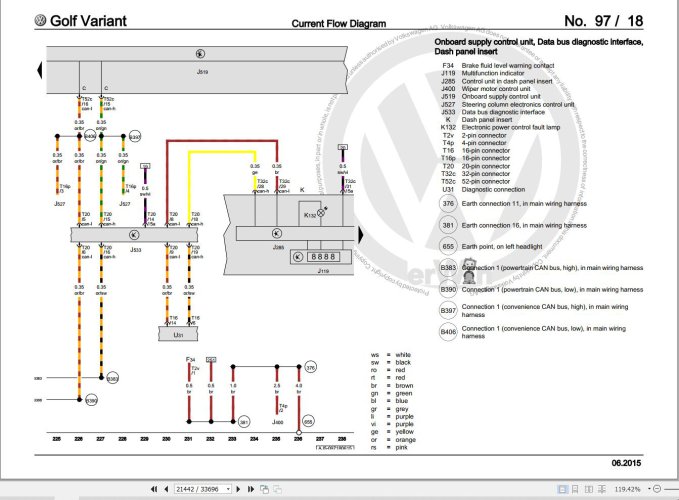Image resolution: width=679 pixels, height=500 pixels.
Task: Click the date 06.2015
Action: coord(626,463)
